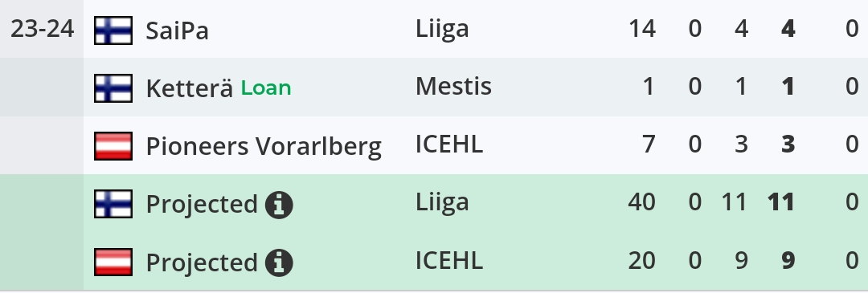
Task: Open the SaiPa team link
Action: (x=177, y=31)
